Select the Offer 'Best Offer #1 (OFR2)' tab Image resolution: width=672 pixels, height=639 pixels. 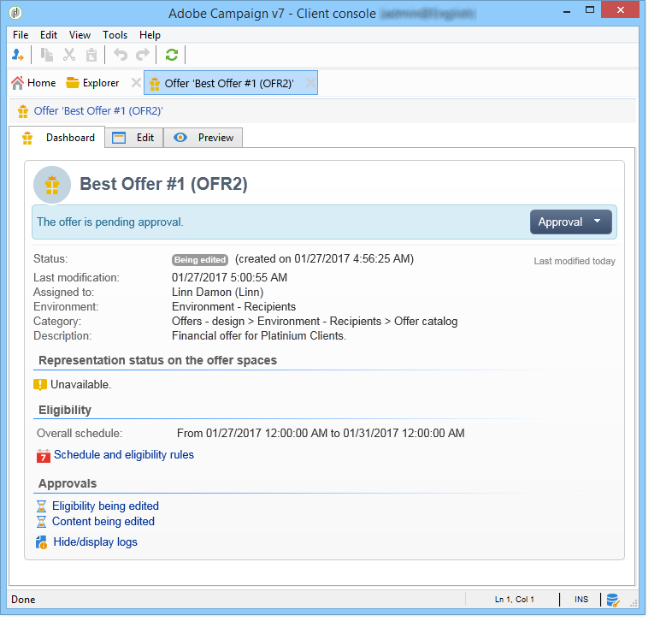point(229,83)
